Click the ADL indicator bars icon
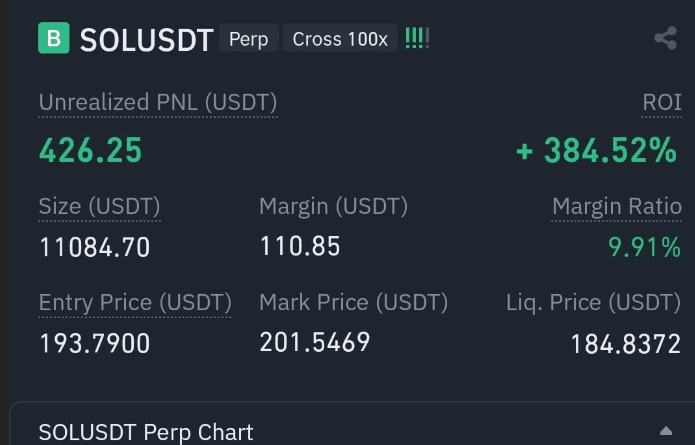Viewport: 695px width, 445px height. tap(418, 39)
